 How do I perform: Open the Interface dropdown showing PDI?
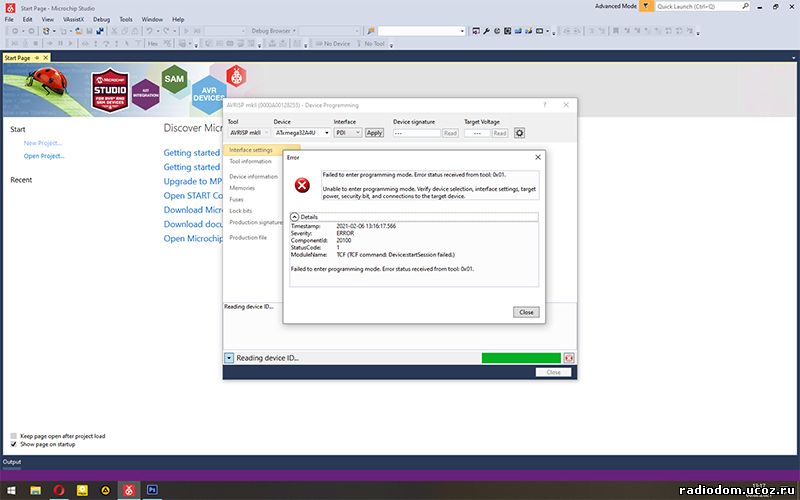348,133
